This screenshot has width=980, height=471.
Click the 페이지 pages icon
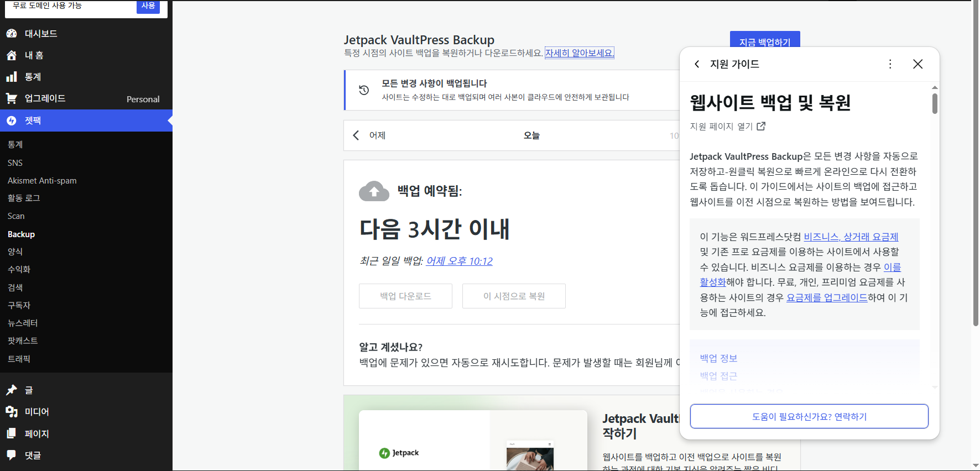[12, 433]
